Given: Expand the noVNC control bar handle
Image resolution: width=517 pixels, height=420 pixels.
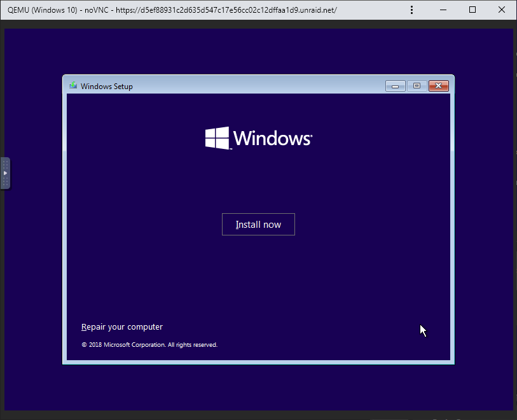Looking at the screenshot, I should click(5, 173).
